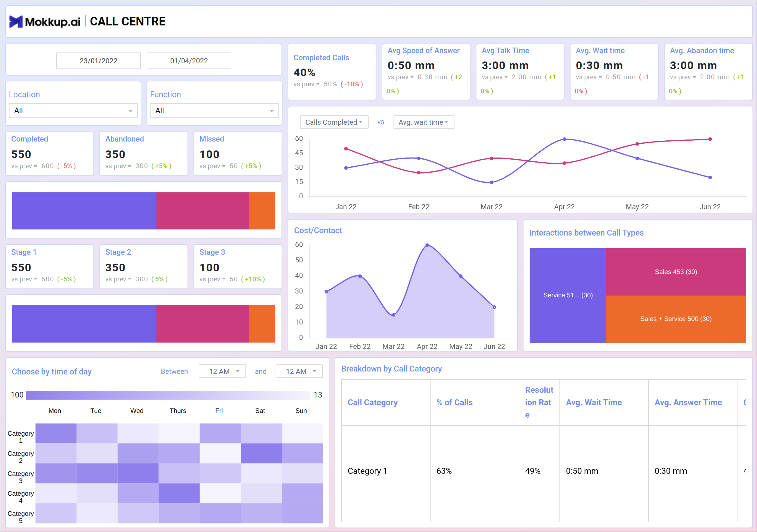Sort by Resolution Rate column header
This screenshot has height=532, width=757.
[539, 403]
